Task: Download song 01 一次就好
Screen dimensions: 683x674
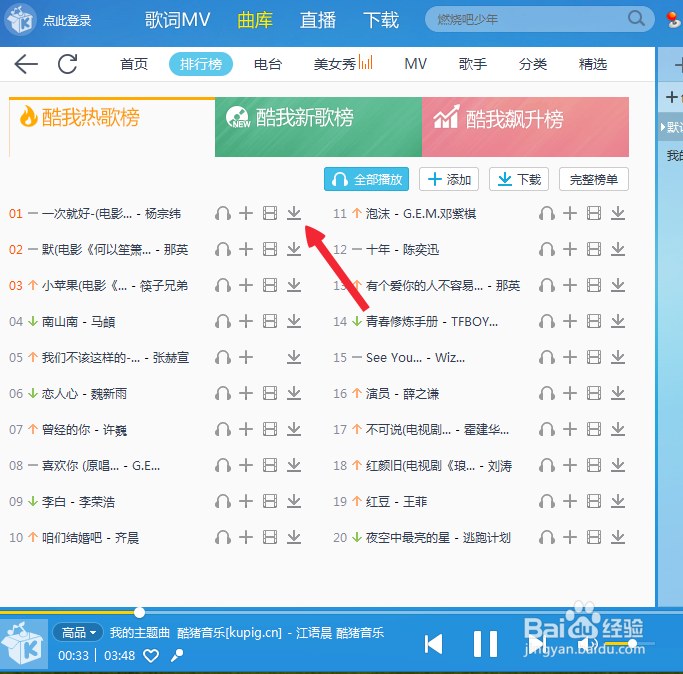Action: [x=294, y=213]
